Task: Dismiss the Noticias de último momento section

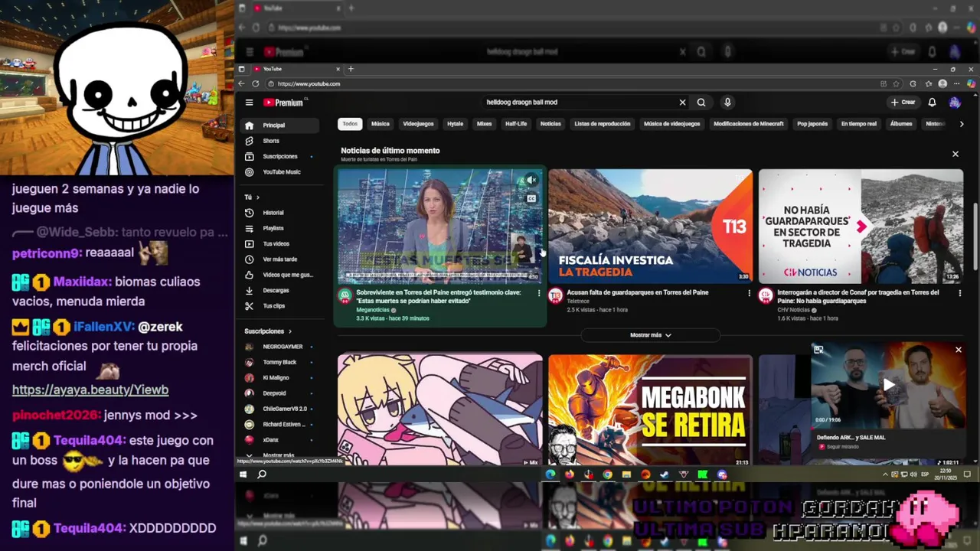Action: (955, 154)
